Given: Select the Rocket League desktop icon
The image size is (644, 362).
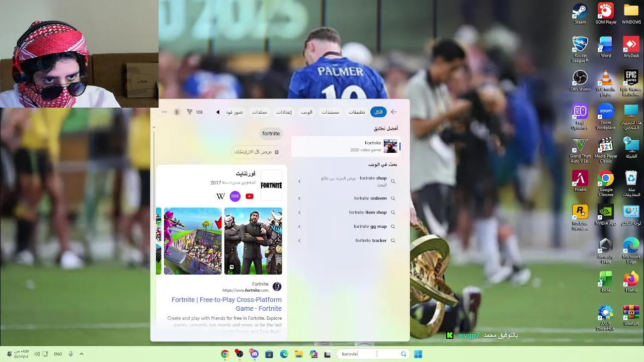Looking at the screenshot, I should click(x=580, y=49).
